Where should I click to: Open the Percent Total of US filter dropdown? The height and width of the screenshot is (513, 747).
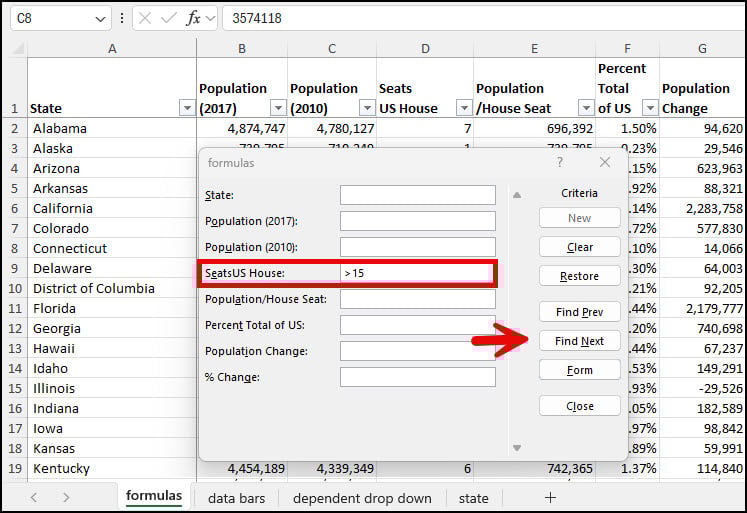coord(650,108)
